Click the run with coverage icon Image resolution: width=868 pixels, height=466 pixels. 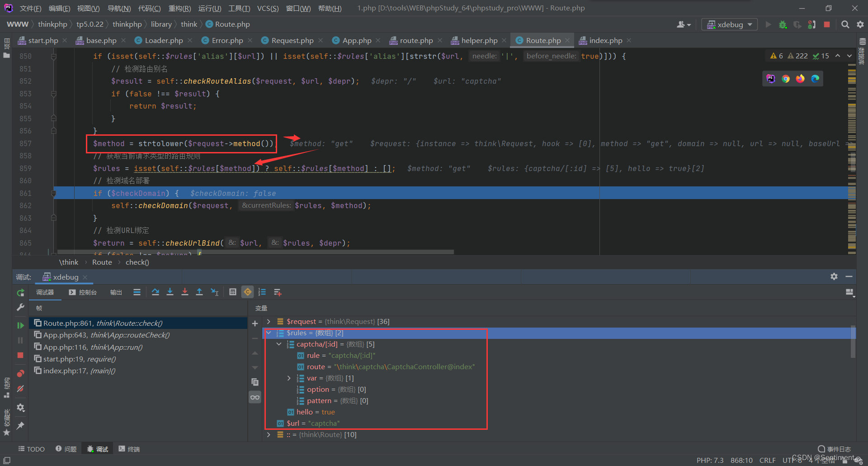click(797, 24)
